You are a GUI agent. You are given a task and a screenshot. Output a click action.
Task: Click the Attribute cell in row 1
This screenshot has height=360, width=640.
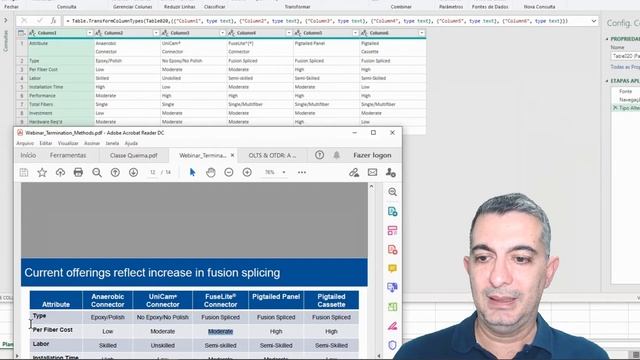pyautogui.click(x=61, y=47)
